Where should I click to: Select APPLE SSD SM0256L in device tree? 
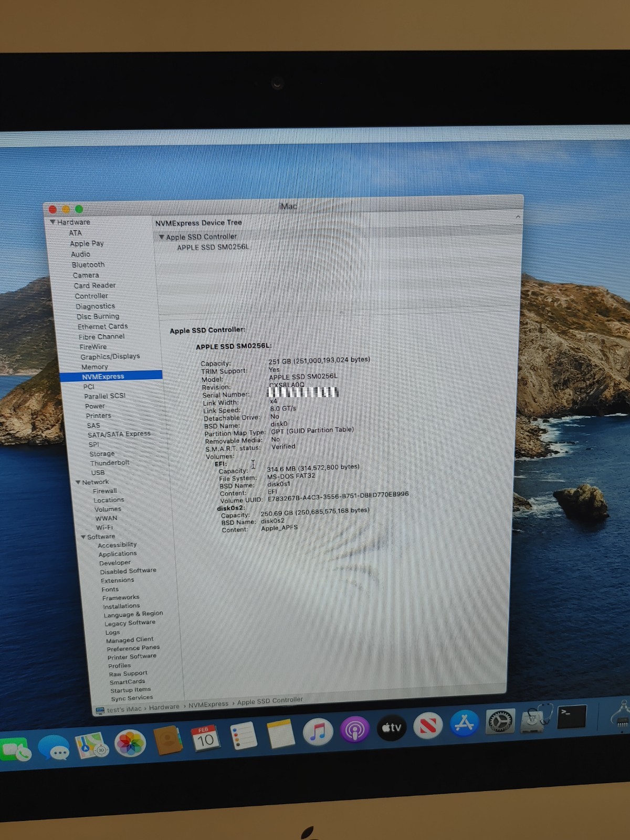213,247
